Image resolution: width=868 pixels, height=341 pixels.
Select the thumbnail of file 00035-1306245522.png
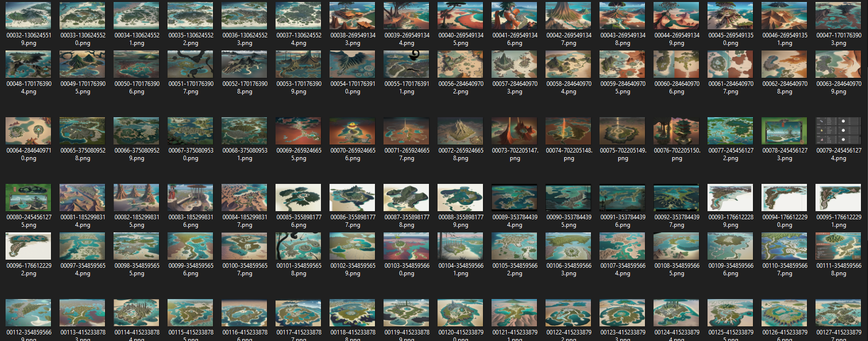(190, 15)
